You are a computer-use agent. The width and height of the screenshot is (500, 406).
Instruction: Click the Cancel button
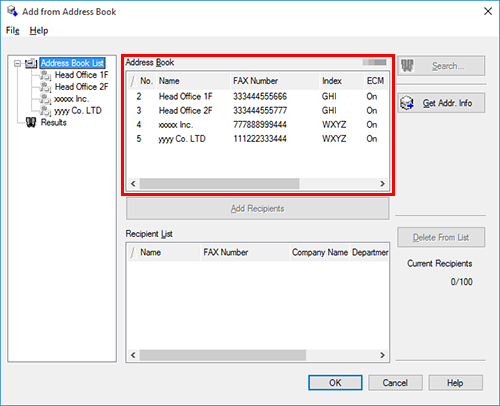tap(395, 383)
